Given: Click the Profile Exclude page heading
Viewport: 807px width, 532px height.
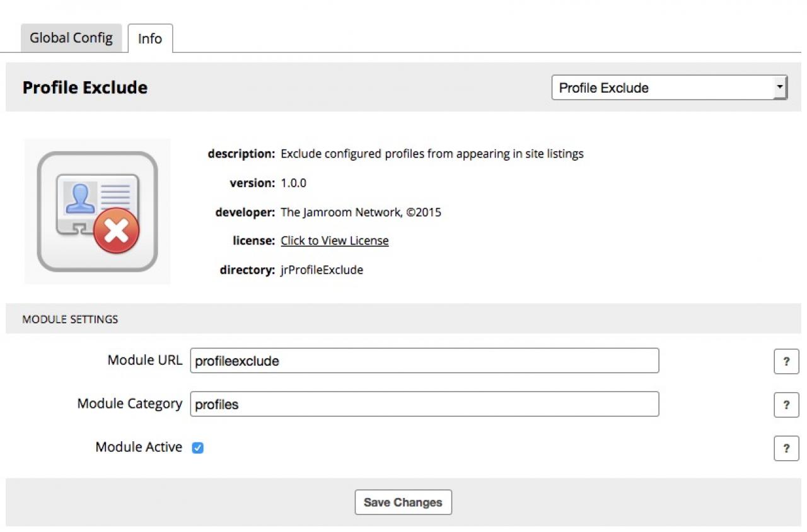Looking at the screenshot, I should point(85,88).
